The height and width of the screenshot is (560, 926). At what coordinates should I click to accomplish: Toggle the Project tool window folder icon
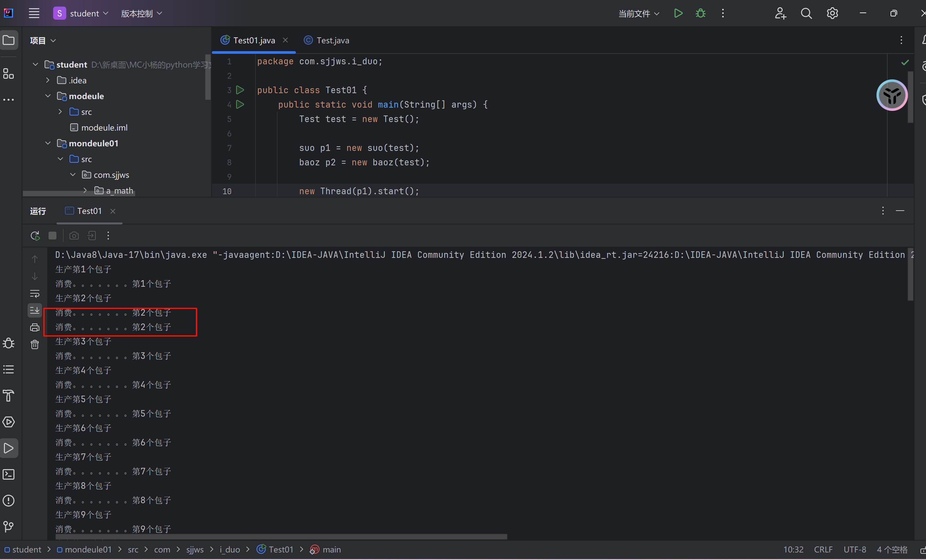[9, 40]
